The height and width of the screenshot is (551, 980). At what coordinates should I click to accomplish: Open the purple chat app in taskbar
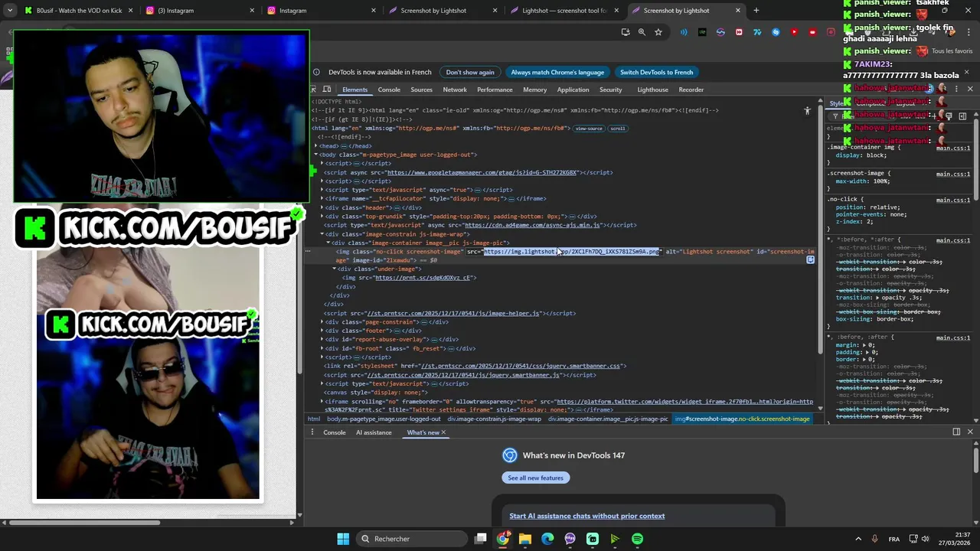570,539
